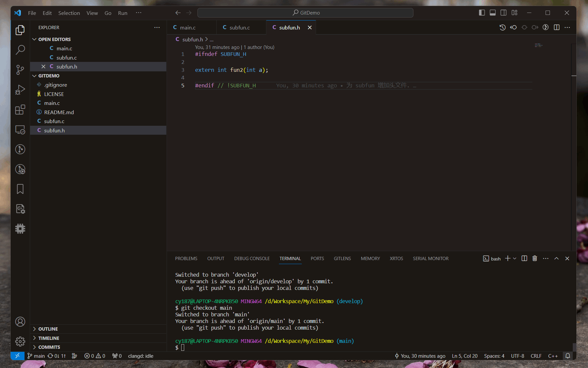Screen dimensions: 588x368
Task: Open the Search view in activity bar
Action: point(20,50)
